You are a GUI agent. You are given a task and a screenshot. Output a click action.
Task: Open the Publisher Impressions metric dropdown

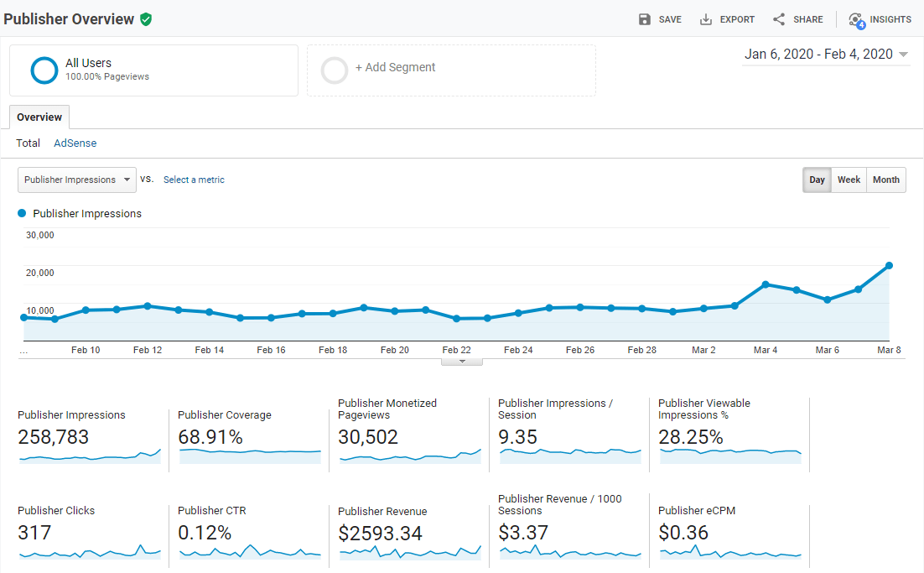point(76,180)
